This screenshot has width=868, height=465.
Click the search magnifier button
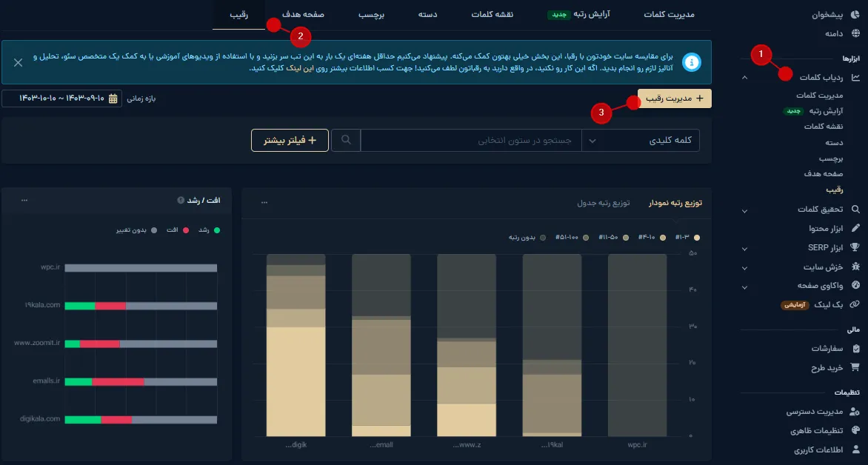[x=346, y=140]
